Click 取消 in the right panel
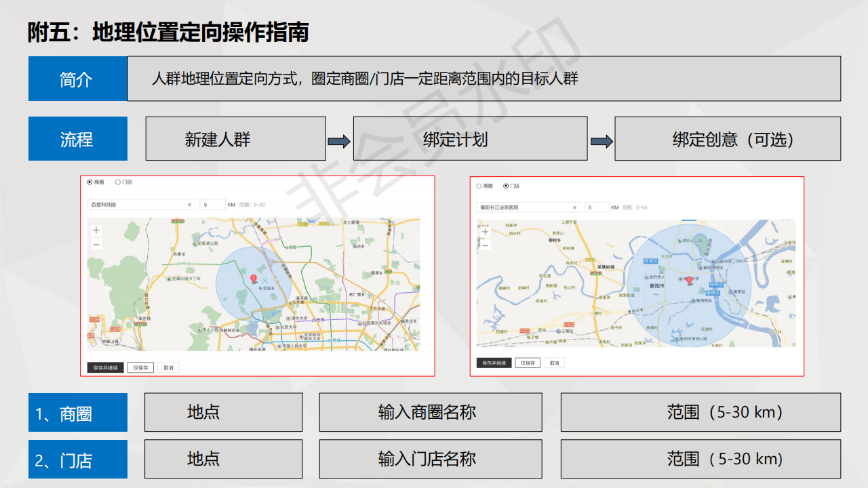 tap(554, 363)
